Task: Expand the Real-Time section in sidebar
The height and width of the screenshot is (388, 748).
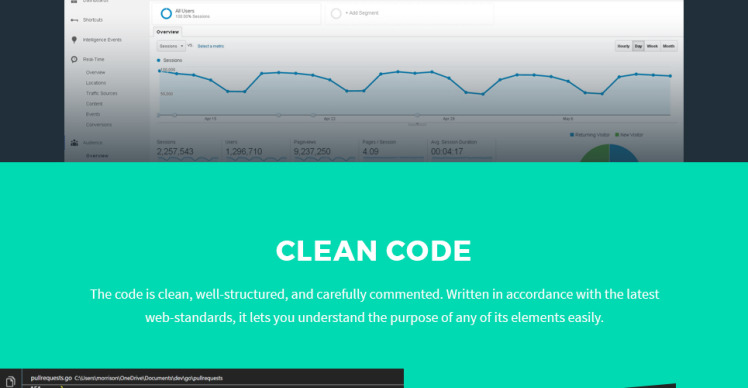Action: click(x=94, y=60)
